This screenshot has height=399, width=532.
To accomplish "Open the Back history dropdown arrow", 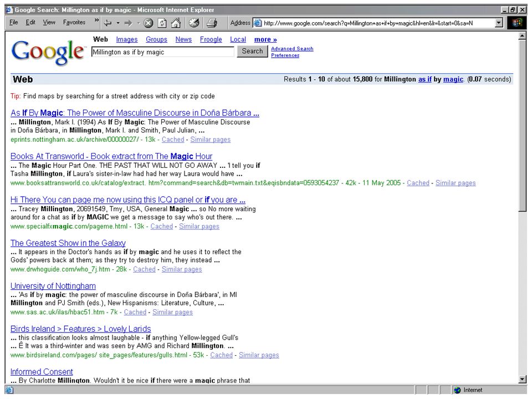I will (118, 23).
